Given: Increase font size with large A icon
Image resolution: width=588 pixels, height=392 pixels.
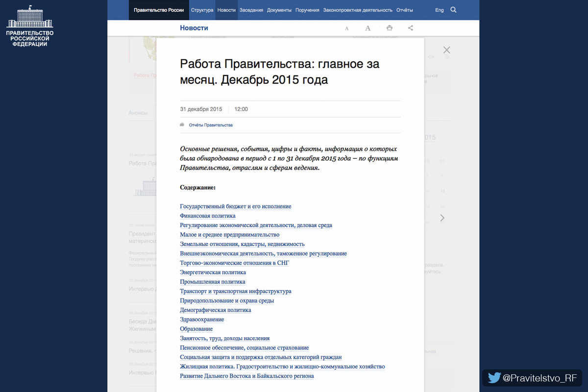Looking at the screenshot, I should point(368,28).
